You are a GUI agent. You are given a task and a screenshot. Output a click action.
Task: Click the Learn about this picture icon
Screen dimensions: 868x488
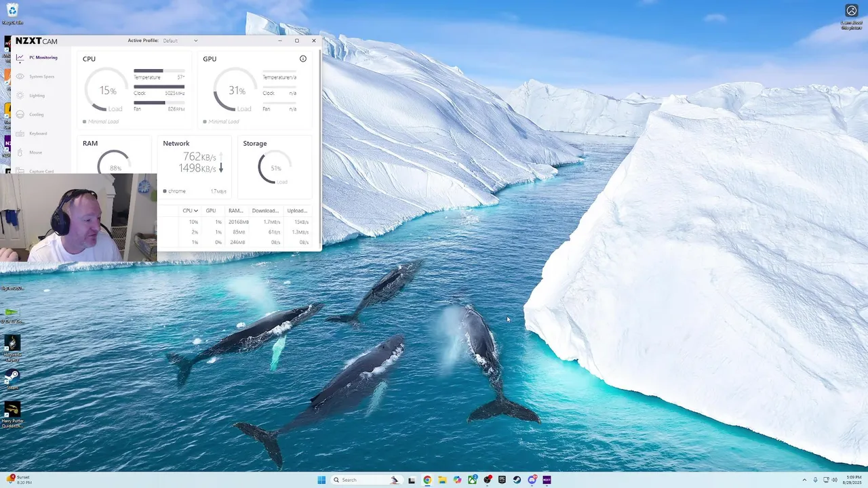pyautogui.click(x=852, y=15)
